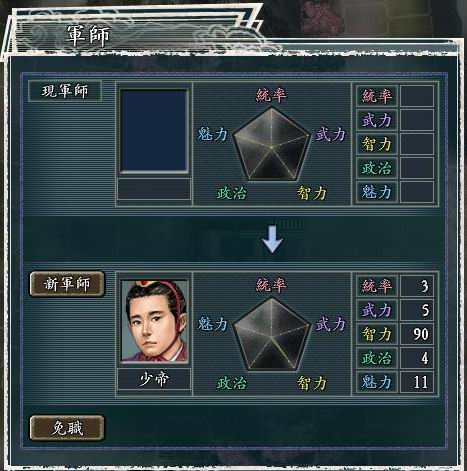Click the 魅力 label beside lower pentagon
The image size is (467, 471).
tap(213, 324)
